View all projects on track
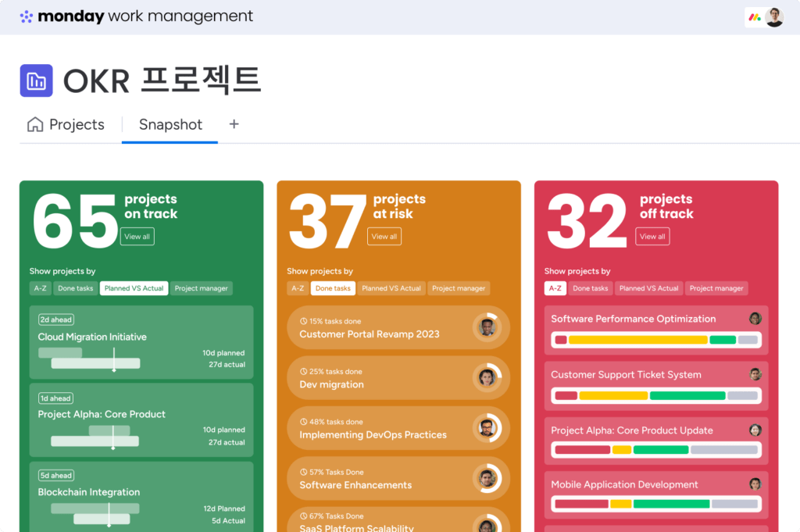Viewport: 800px width, 532px height. 137,237
